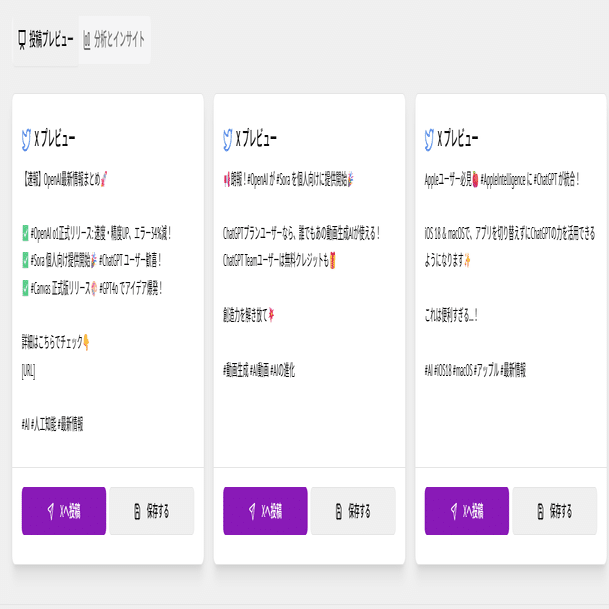Screen dimensions: 609x609
Task: Click the hashtags '#AI #iOS18 #macOS #アップル #最新情報'
Action: click(x=475, y=370)
